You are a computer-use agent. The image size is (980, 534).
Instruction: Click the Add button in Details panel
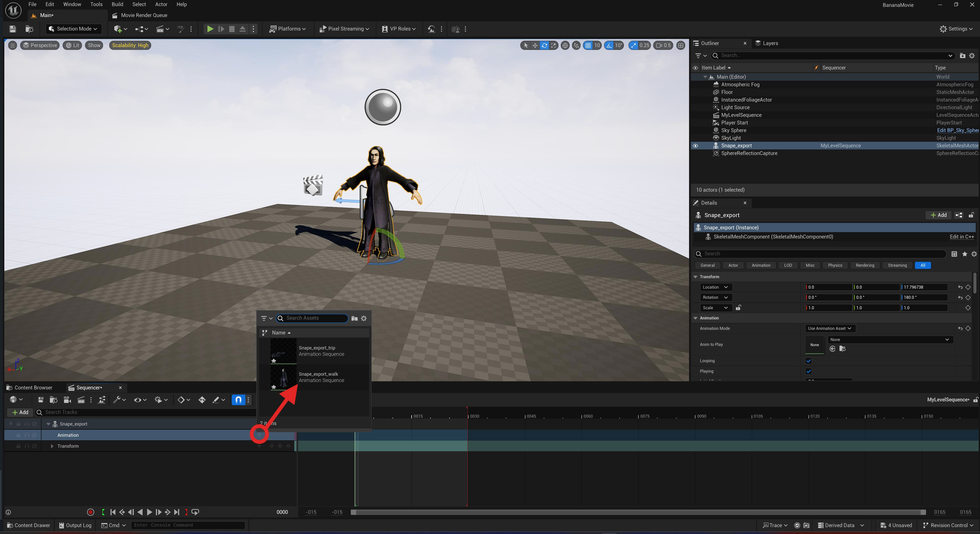[x=939, y=215]
